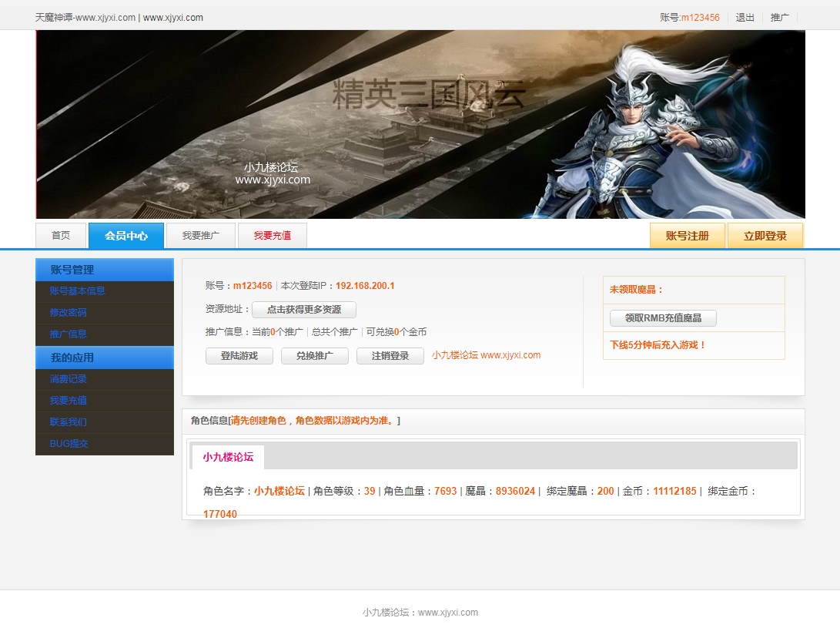Click the 点击获得更多资源 button
Image resolution: width=840 pixels, height=638 pixels.
point(304,310)
